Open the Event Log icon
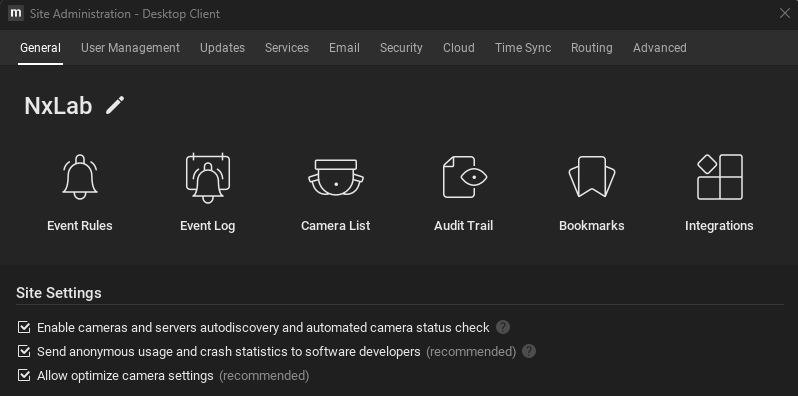798x396 pixels. (x=208, y=178)
